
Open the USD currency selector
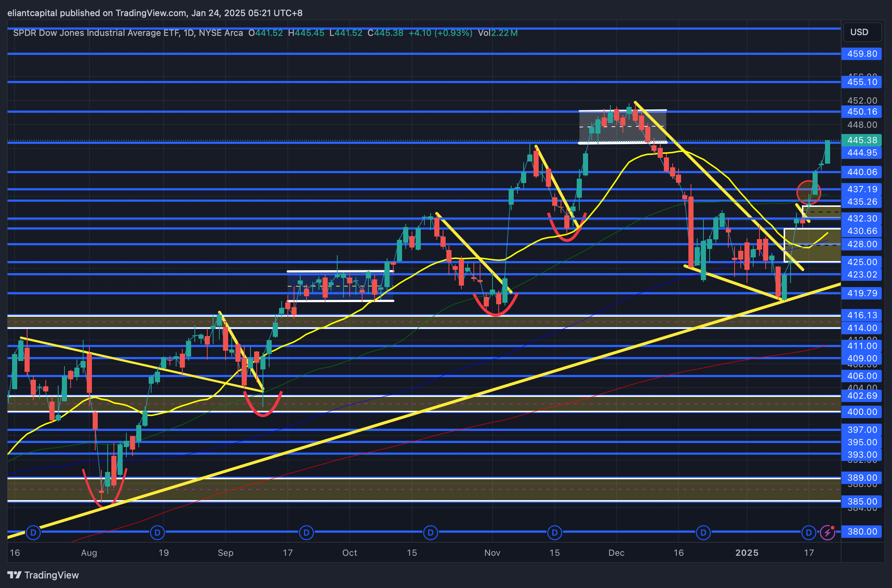tap(862, 32)
